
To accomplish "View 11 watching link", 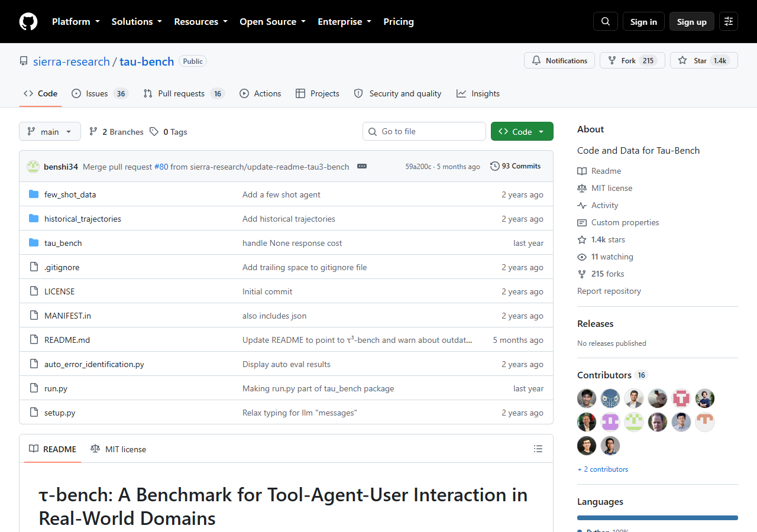I will point(606,257).
